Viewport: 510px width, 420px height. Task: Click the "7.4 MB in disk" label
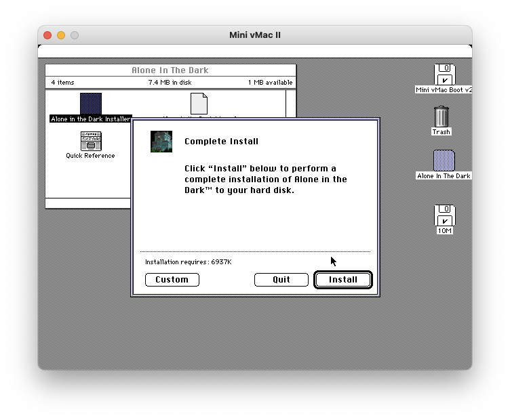click(x=170, y=83)
